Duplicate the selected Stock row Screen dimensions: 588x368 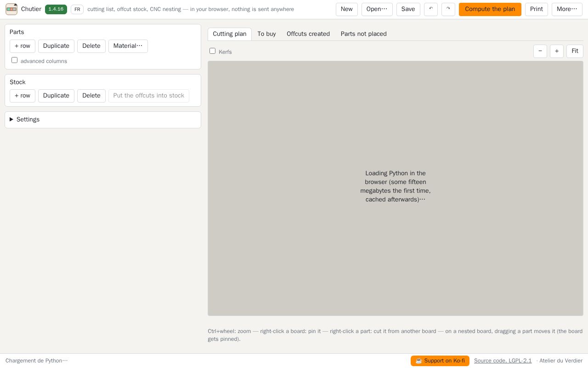(56, 96)
